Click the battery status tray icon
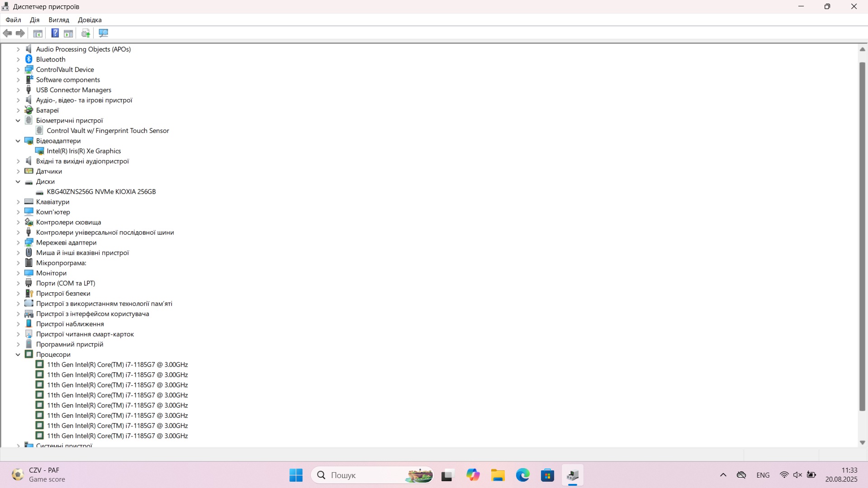Viewport: 868px width, 488px height. coord(811,475)
